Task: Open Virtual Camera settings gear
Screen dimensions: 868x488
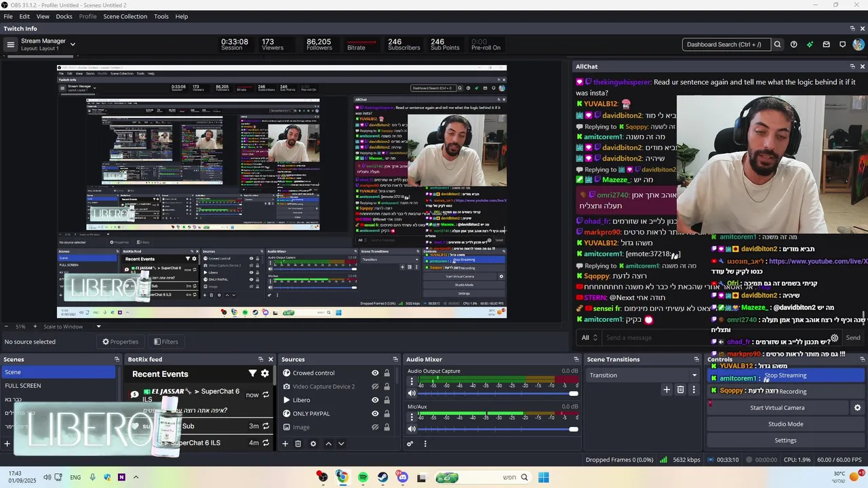Action: 857,408
